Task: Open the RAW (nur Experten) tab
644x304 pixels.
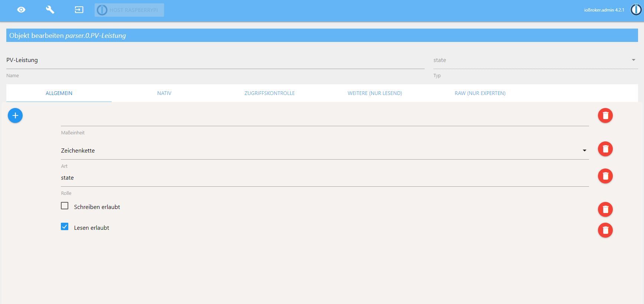Action: pos(480,93)
